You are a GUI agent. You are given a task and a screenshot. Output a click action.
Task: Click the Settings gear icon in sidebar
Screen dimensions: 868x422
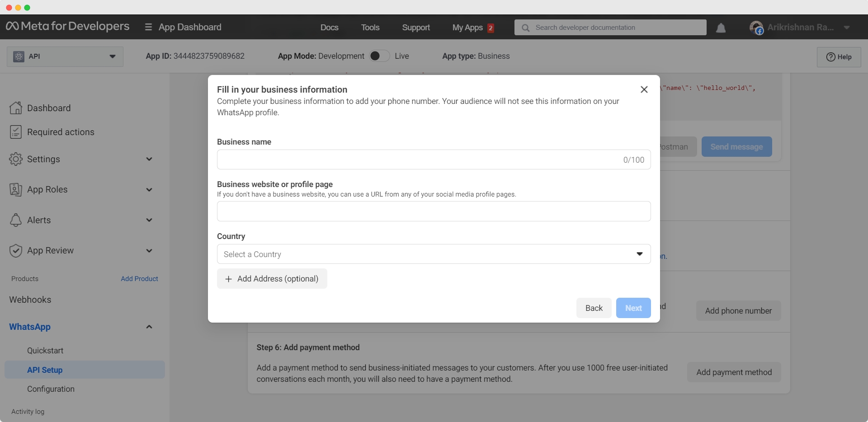[16, 159]
